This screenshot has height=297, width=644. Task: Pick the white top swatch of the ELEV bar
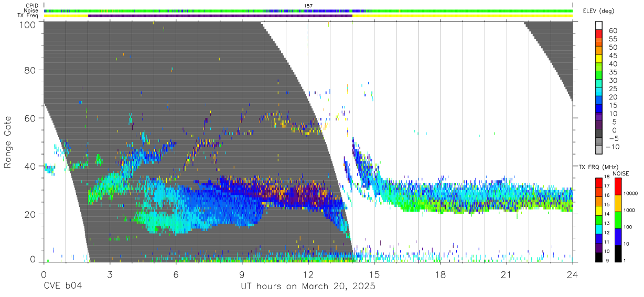point(598,26)
